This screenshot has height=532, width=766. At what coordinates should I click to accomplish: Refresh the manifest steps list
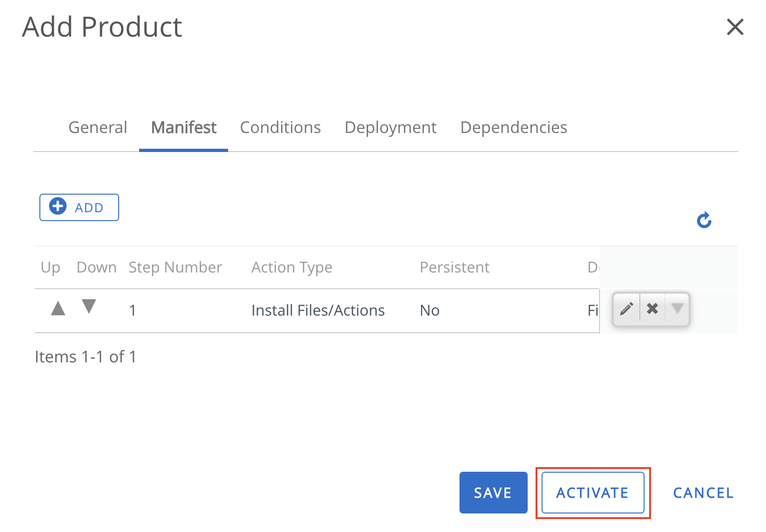tap(704, 220)
